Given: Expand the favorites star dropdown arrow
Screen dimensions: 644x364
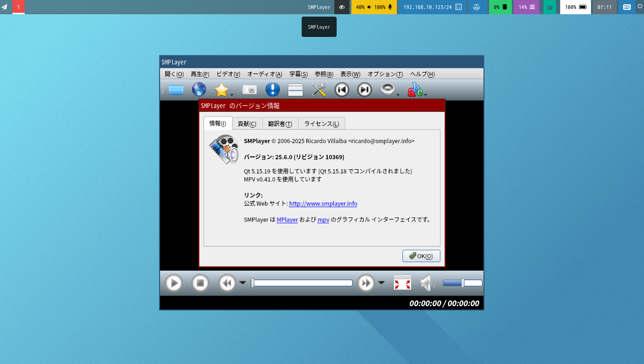Looking at the screenshot, I should (232, 95).
